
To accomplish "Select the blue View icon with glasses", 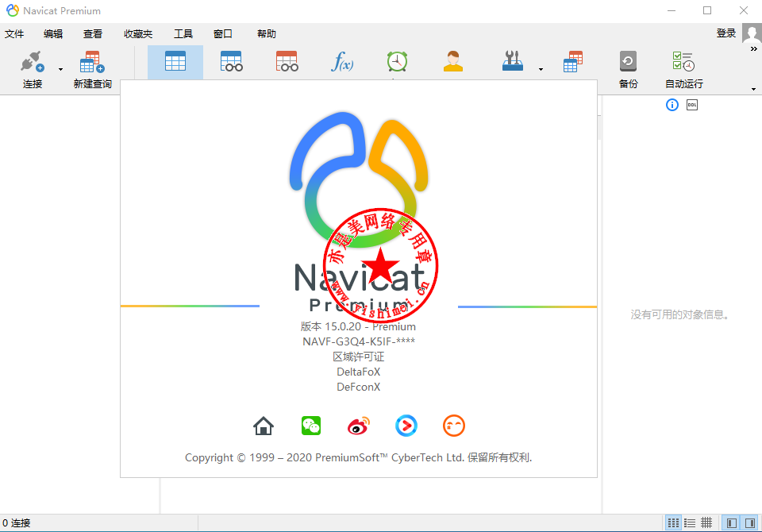I will click(231, 62).
